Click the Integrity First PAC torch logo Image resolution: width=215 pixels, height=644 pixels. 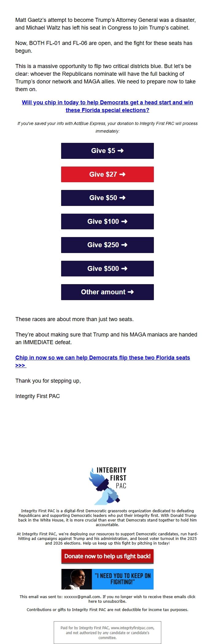107,485
